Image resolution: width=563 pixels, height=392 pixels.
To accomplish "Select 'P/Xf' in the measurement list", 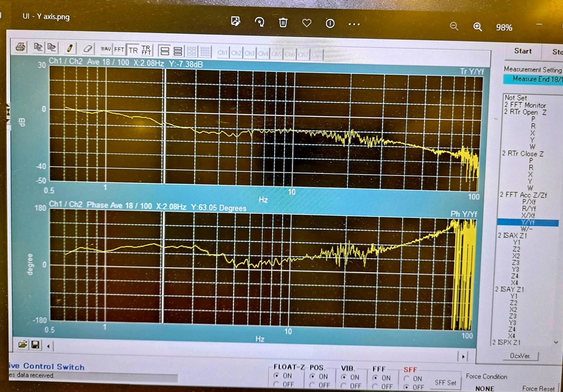I will (529, 202).
